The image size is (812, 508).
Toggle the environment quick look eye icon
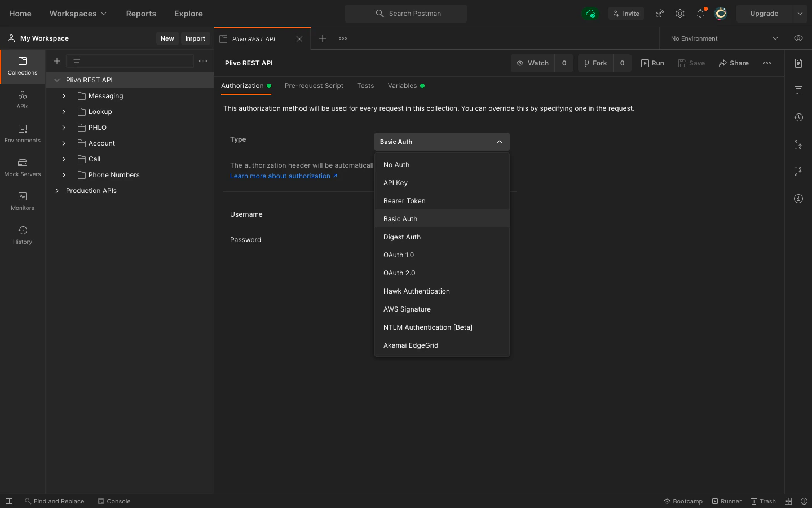[798, 38]
